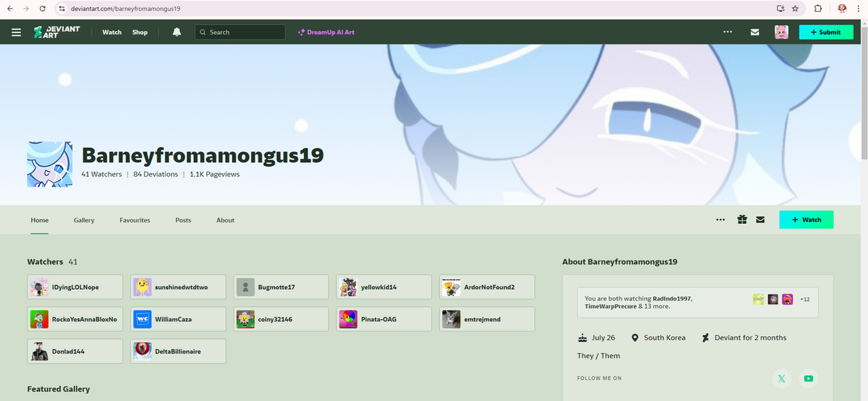
Task: Click the browser back arrow
Action: (9, 8)
